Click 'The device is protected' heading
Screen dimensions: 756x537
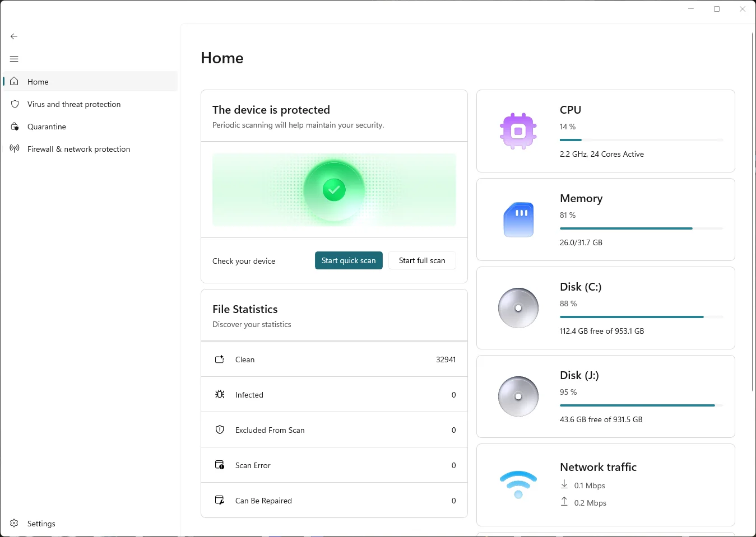[x=271, y=110]
